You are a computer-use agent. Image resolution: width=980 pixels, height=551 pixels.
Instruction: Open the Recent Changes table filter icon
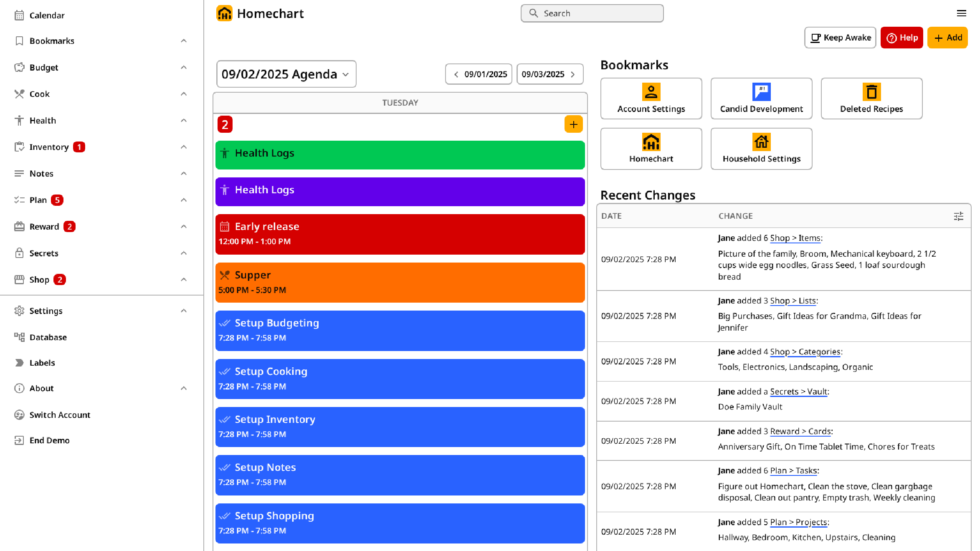pos(958,216)
